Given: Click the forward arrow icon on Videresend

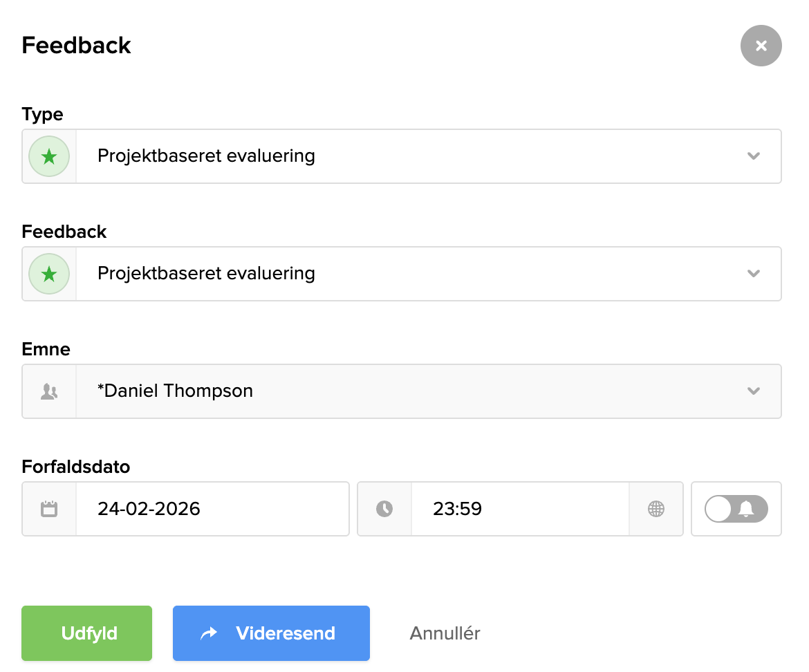Looking at the screenshot, I should [x=209, y=633].
